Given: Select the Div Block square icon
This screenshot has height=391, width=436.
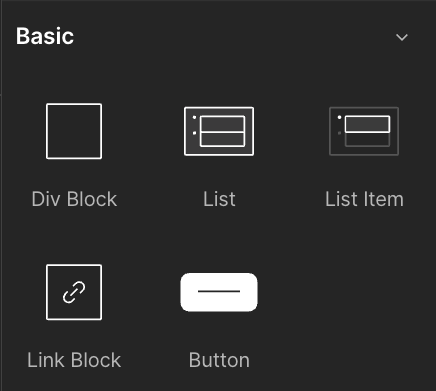Looking at the screenshot, I should tap(74, 131).
